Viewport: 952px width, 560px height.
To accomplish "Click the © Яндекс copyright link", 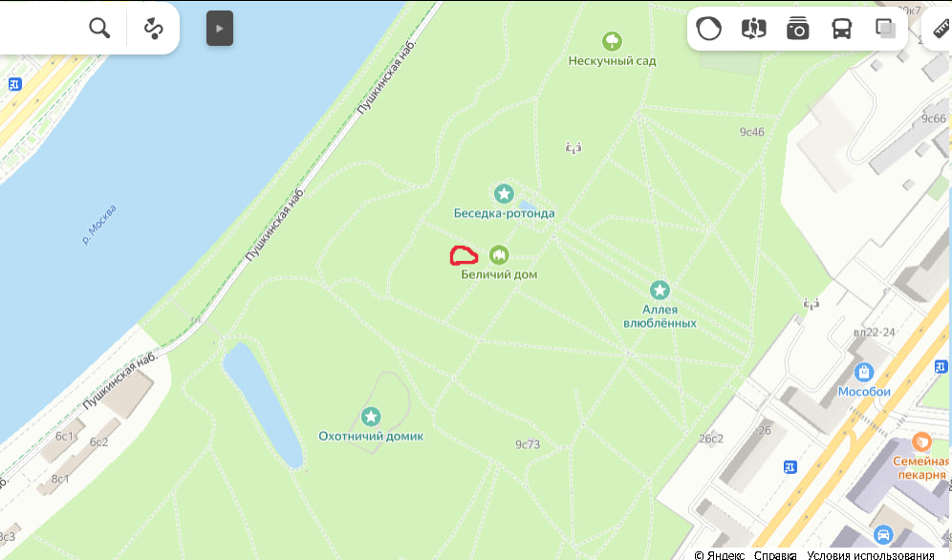I will tap(719, 554).
